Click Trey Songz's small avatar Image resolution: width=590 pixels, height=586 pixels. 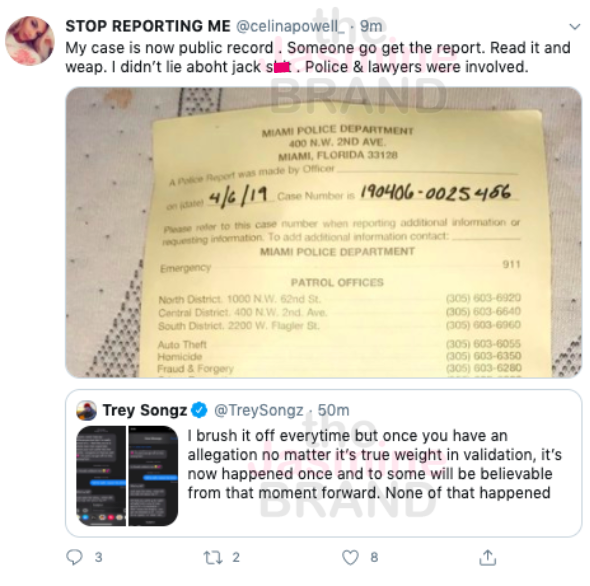pos(87,410)
